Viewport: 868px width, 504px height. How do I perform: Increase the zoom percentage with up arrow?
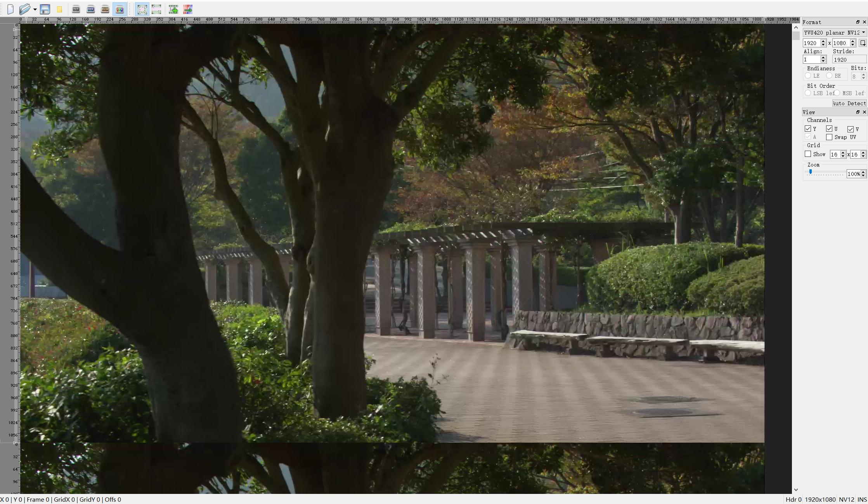863,172
